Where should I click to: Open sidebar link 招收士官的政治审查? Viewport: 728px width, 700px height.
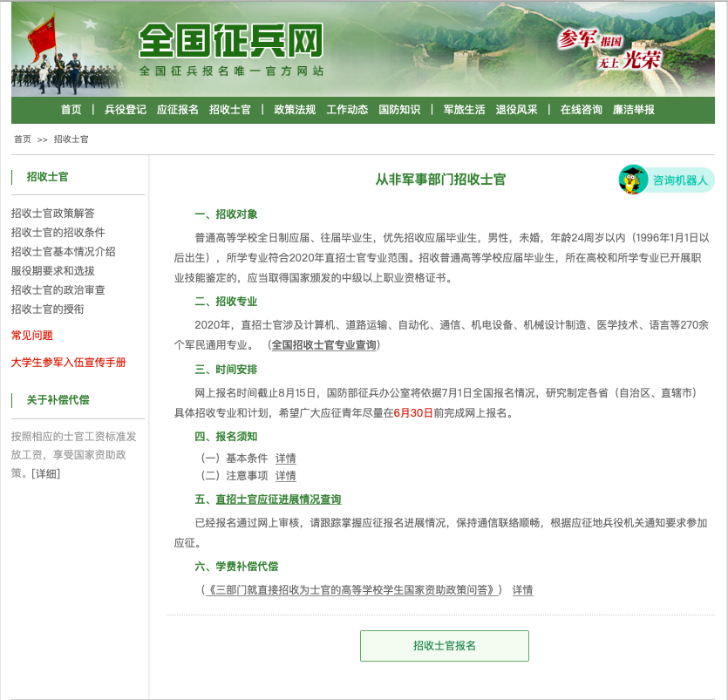click(58, 290)
